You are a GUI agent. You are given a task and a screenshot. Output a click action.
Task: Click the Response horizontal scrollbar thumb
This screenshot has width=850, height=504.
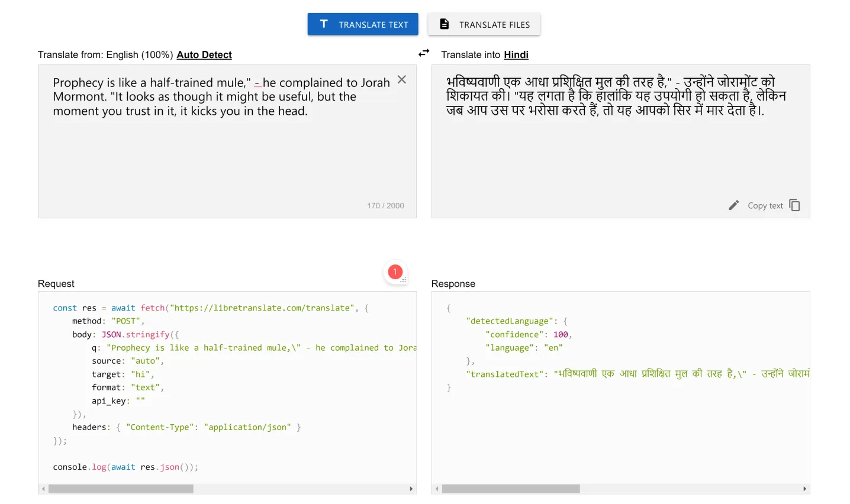[x=511, y=489]
